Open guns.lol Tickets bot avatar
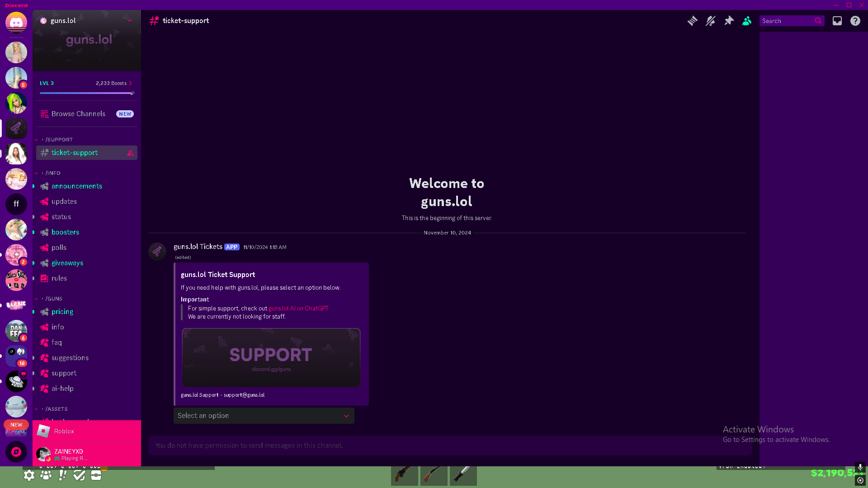Image resolution: width=868 pixels, height=488 pixels. pyautogui.click(x=157, y=252)
